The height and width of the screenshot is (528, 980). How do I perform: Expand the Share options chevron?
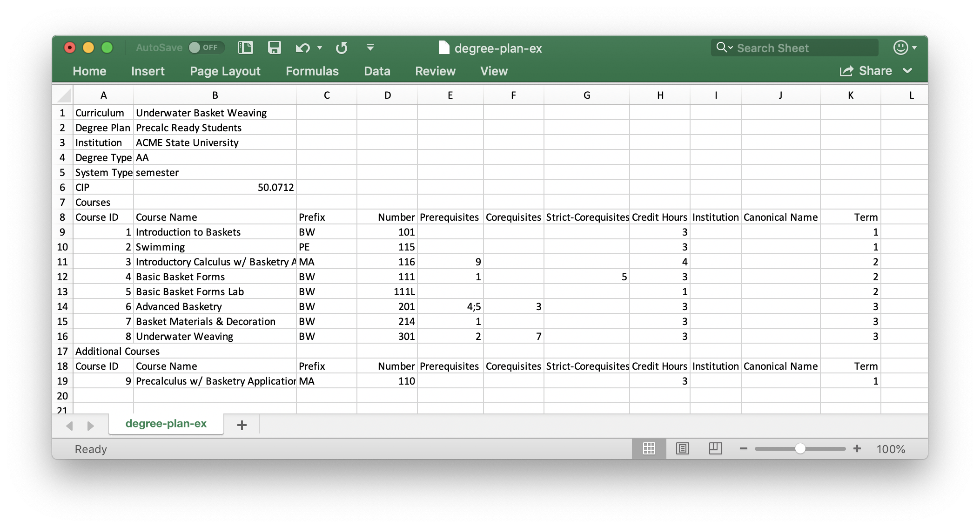(x=906, y=70)
